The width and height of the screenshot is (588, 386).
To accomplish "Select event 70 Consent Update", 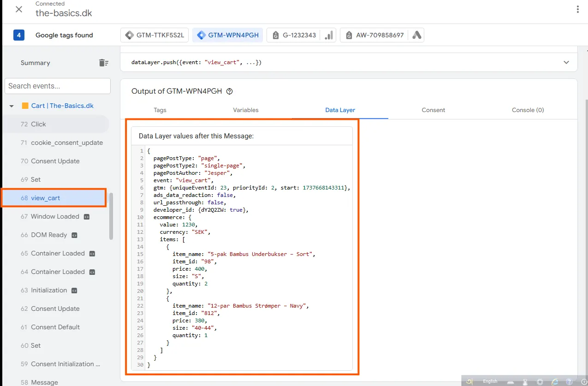I will [x=56, y=161].
